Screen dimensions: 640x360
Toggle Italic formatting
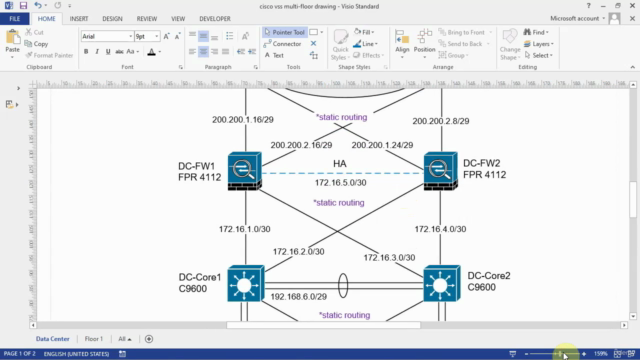(x=97, y=51)
